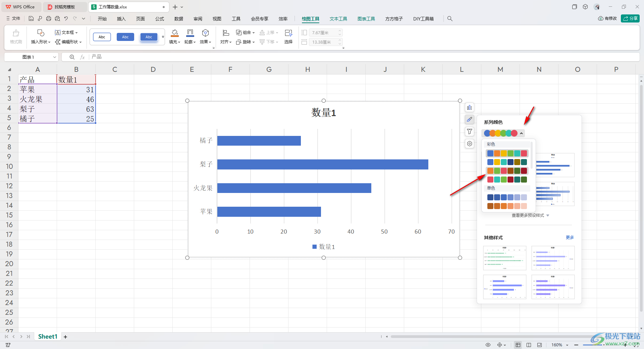Viewport: 644px width, 349px height.
Task: Open the 文件 menu
Action: pyautogui.click(x=13, y=19)
